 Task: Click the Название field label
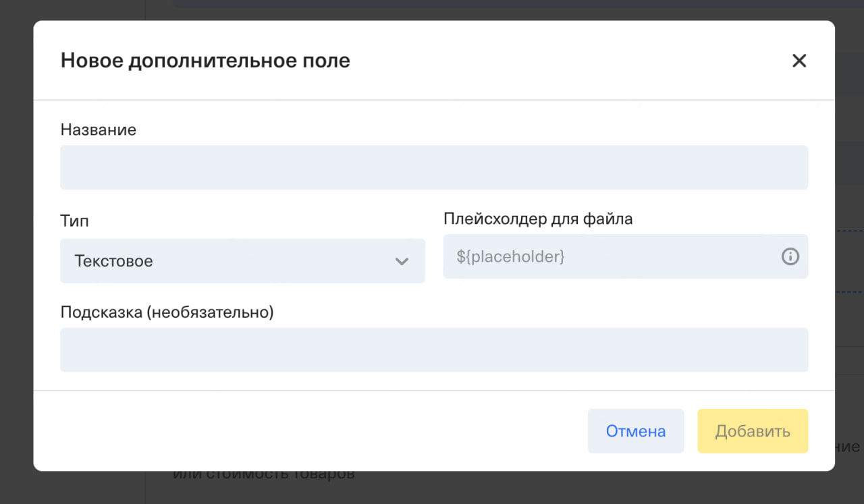99,130
